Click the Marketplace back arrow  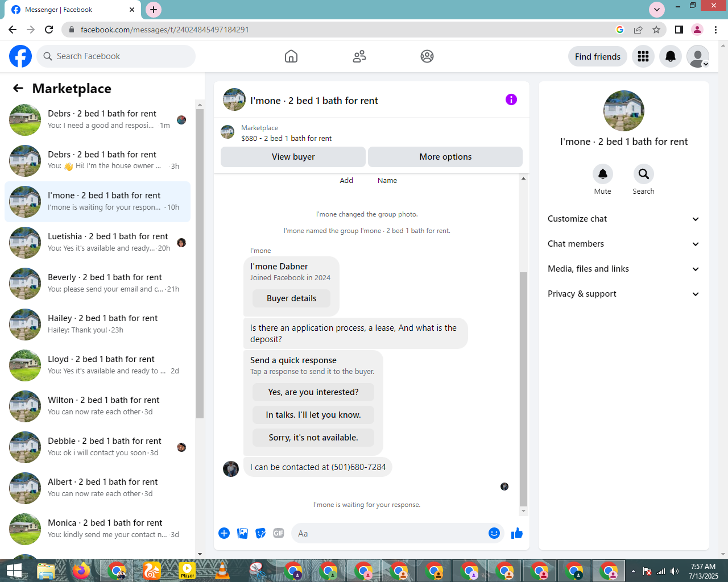pos(18,88)
